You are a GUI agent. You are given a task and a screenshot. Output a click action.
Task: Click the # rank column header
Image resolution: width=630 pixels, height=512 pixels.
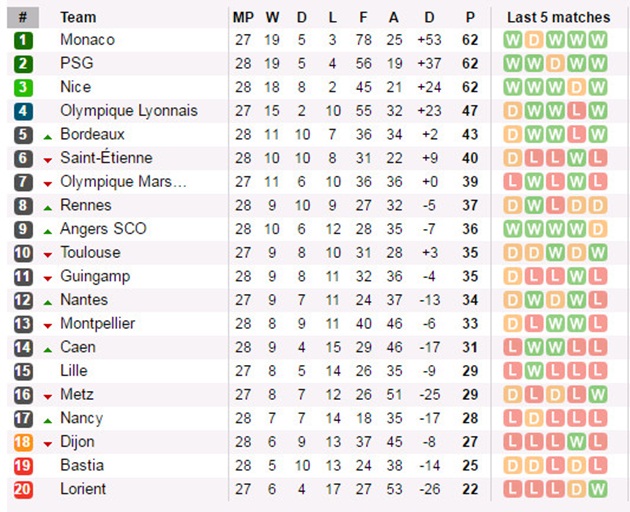[x=23, y=17]
